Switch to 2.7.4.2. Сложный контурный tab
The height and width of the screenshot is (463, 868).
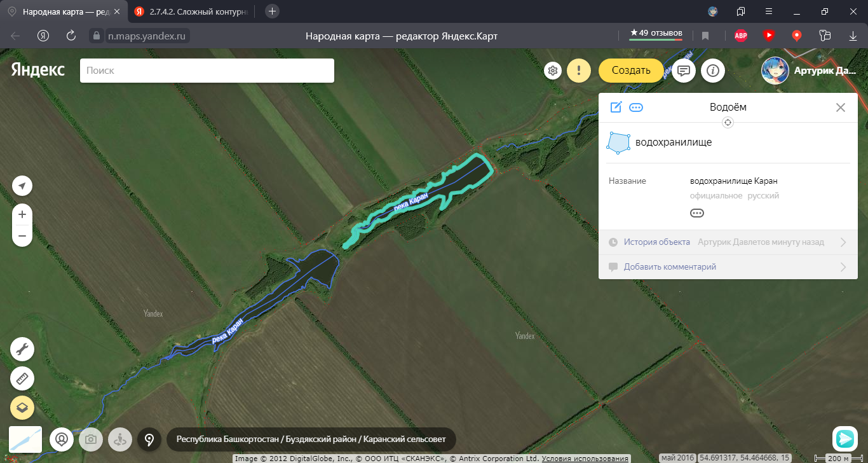(191, 11)
